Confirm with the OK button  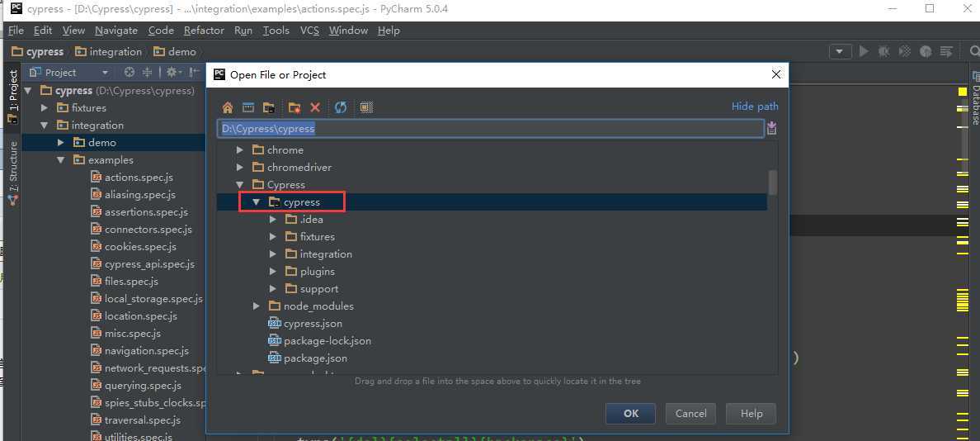pos(630,414)
